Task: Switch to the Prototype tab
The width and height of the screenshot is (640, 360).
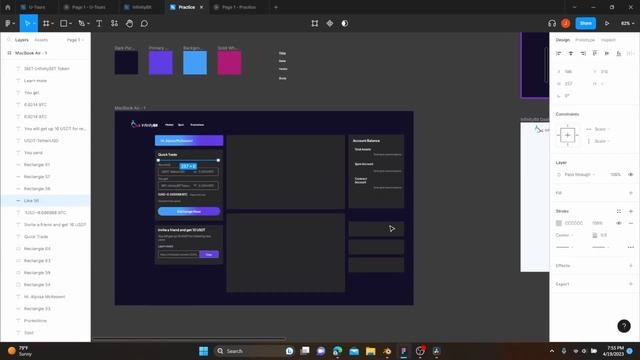Action: 585,40
